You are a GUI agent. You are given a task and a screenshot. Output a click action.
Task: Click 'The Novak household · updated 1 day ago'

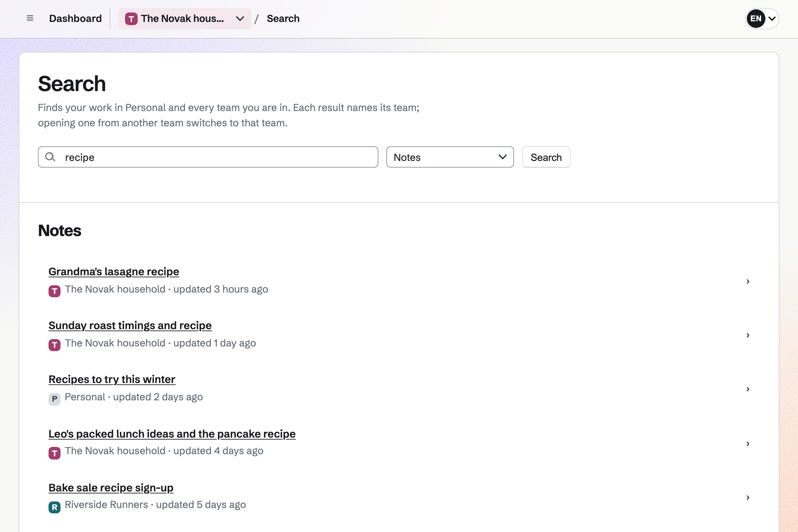click(160, 343)
